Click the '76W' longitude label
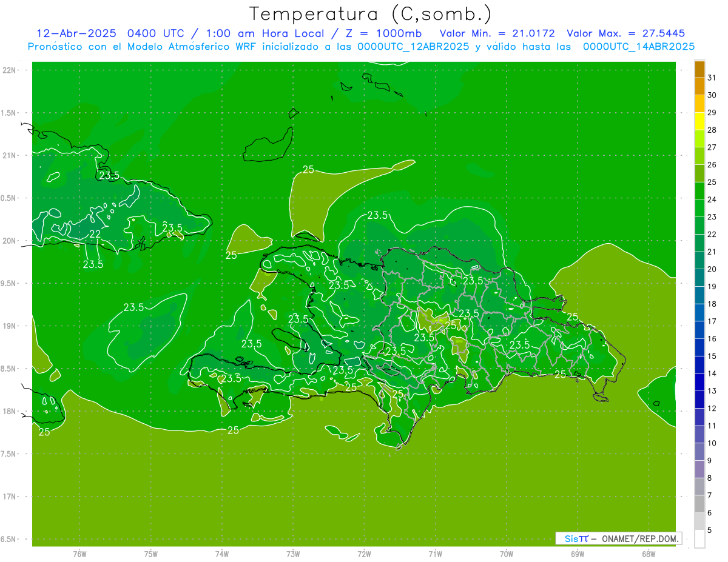728x562 pixels. click(x=79, y=554)
